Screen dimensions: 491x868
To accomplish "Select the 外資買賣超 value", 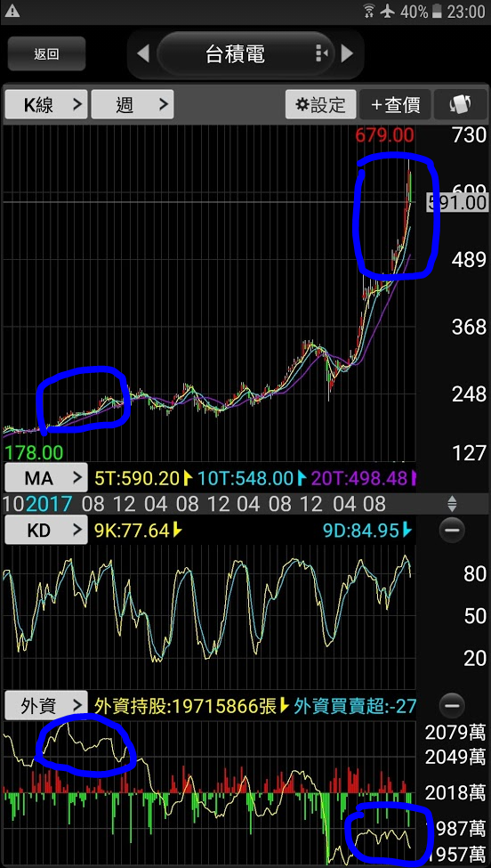I will coord(355,705).
